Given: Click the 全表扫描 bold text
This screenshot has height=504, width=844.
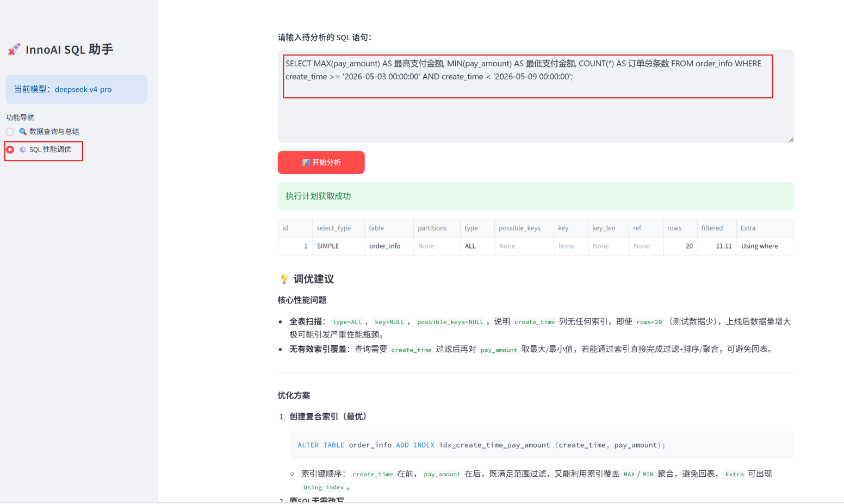Looking at the screenshot, I should pyautogui.click(x=306, y=321).
